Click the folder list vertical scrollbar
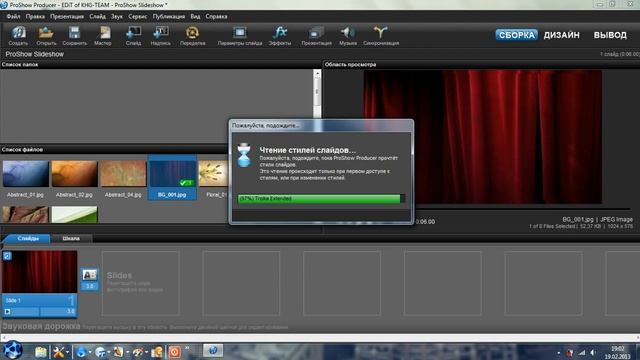Image resolution: width=640 pixels, height=360 pixels. [x=317, y=94]
